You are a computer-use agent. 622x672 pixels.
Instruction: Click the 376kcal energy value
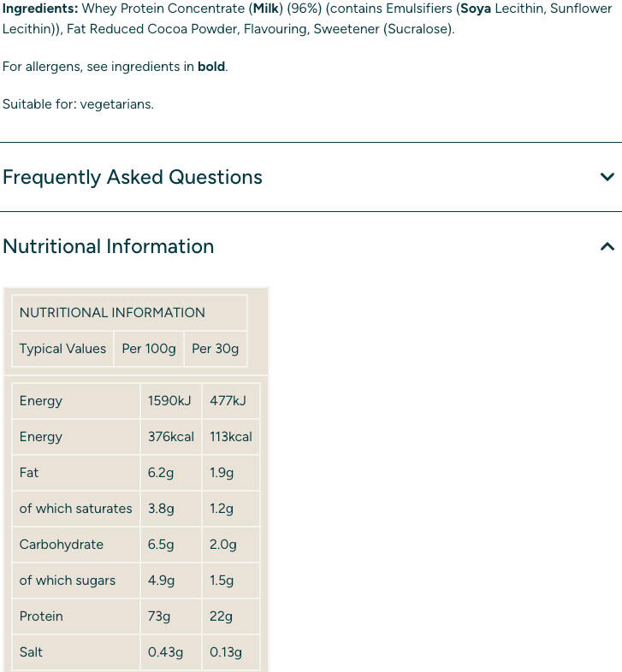click(171, 437)
